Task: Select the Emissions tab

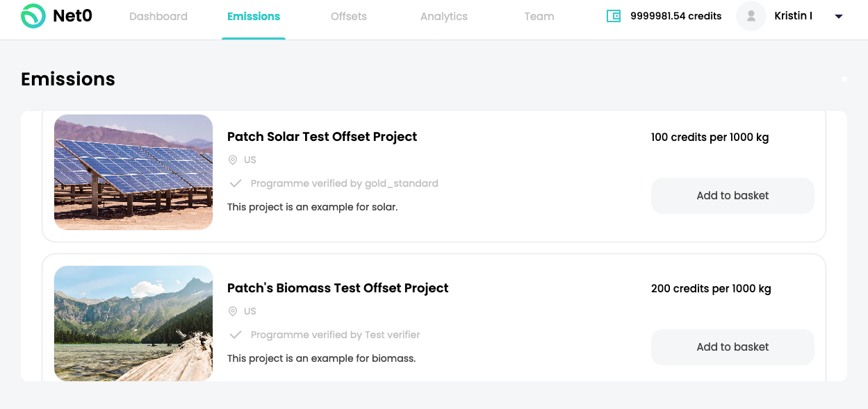Action: click(254, 16)
